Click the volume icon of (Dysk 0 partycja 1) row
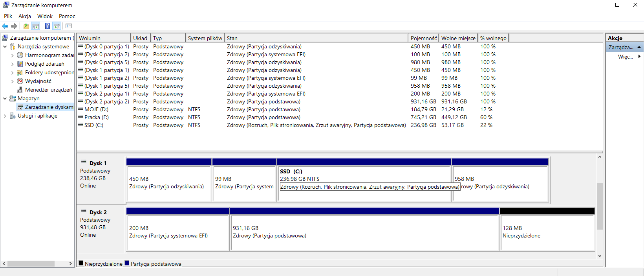Screen dimensions: 644x276 pyautogui.click(x=80, y=46)
